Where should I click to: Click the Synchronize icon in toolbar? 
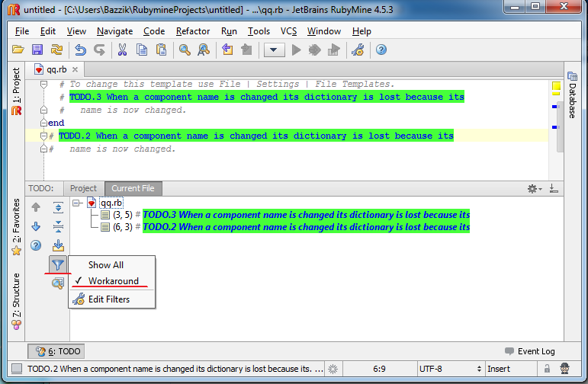click(x=57, y=50)
